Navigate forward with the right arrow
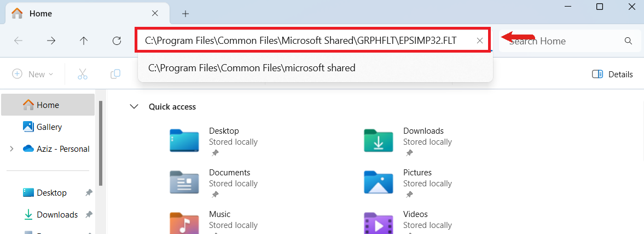Viewport: 644px width, 234px height. point(51,41)
